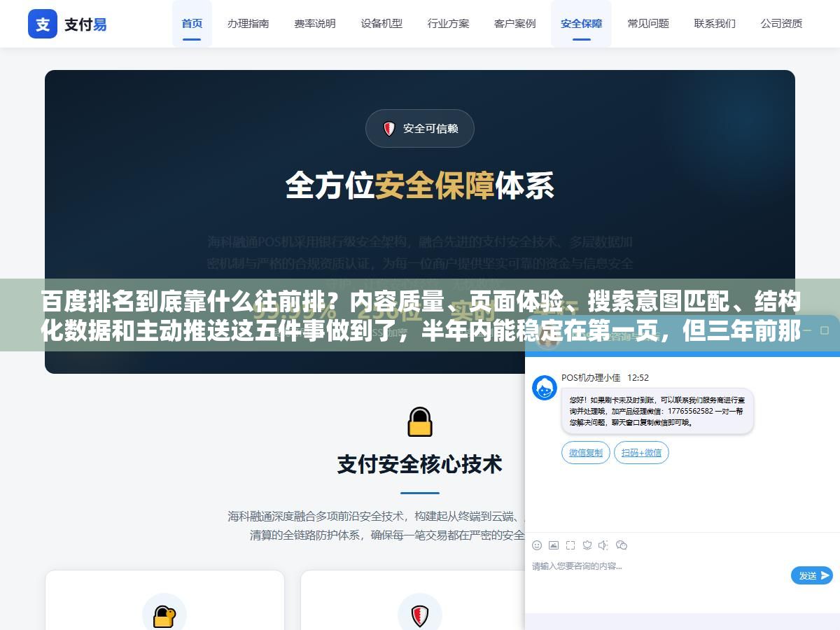Select the 安全保障 tab

click(x=582, y=24)
